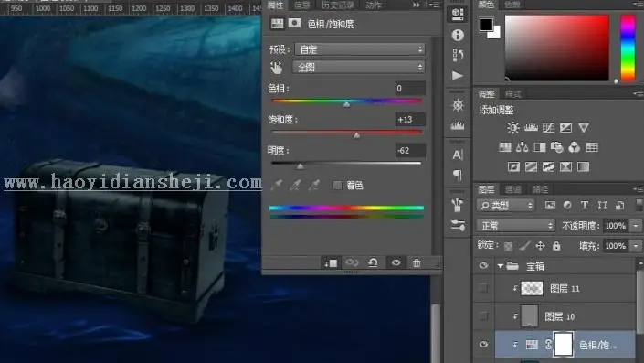This screenshot has width=644, height=363.
Task: Pick the first eyedropper in Properties panel
Action: pos(277,186)
